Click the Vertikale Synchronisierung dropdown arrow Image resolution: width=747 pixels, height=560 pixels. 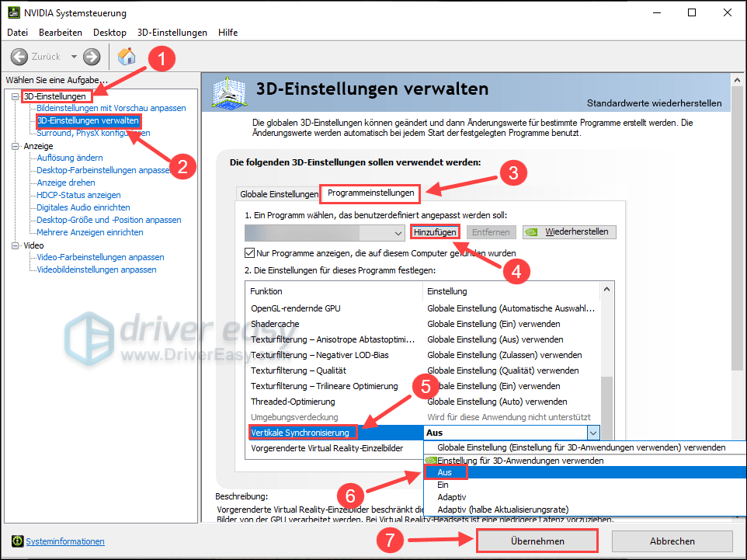[x=593, y=433]
